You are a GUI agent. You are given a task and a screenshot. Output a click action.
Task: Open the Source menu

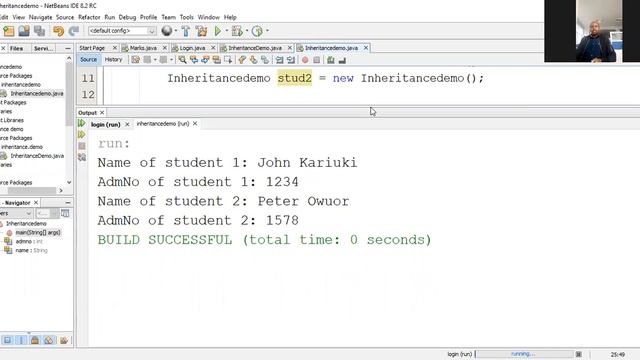[x=65, y=17]
